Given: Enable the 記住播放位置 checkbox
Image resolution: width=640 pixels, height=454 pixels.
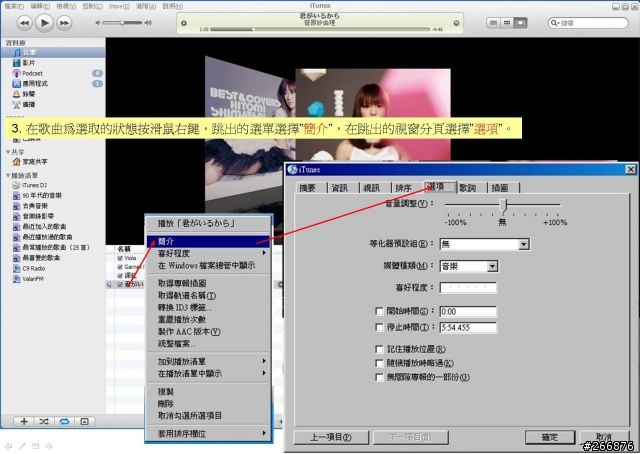Looking at the screenshot, I should [379, 349].
